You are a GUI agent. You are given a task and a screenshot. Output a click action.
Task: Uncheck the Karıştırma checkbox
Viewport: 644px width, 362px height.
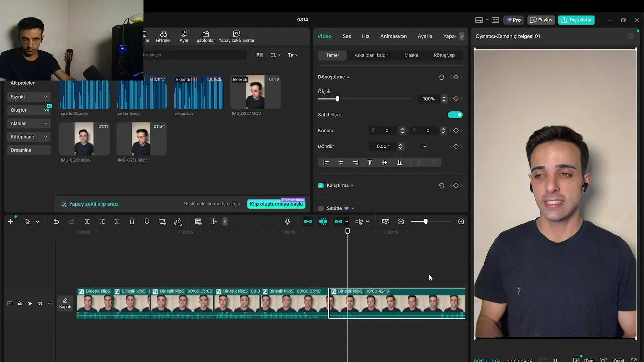point(321,186)
